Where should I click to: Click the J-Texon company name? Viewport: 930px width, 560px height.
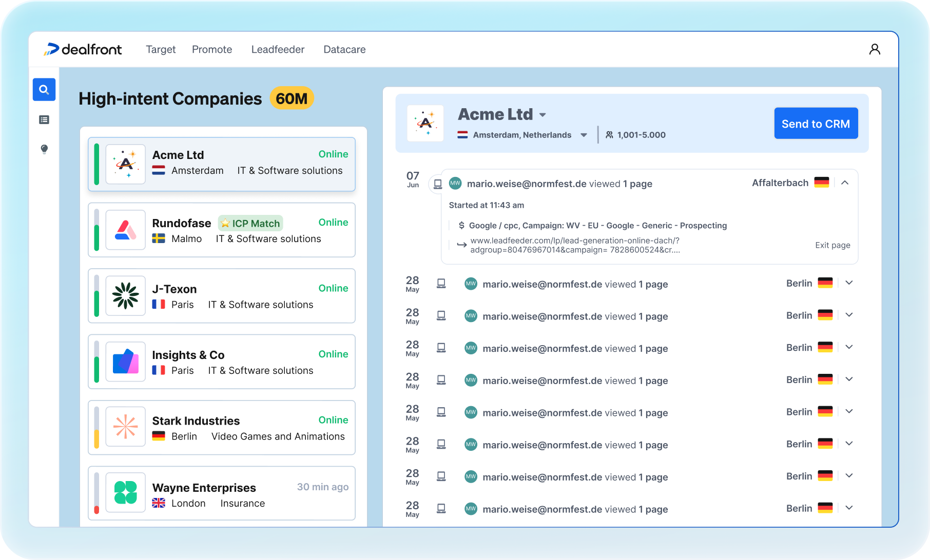(x=175, y=289)
